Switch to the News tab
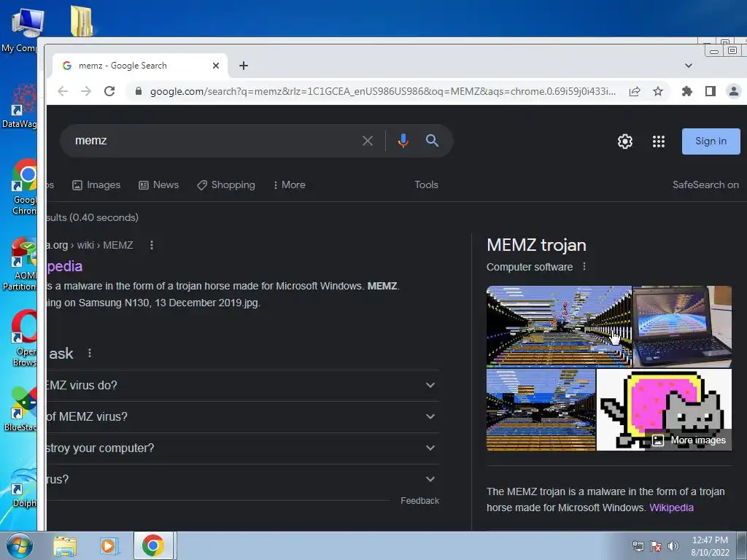This screenshot has height=560, width=747. coord(158,184)
